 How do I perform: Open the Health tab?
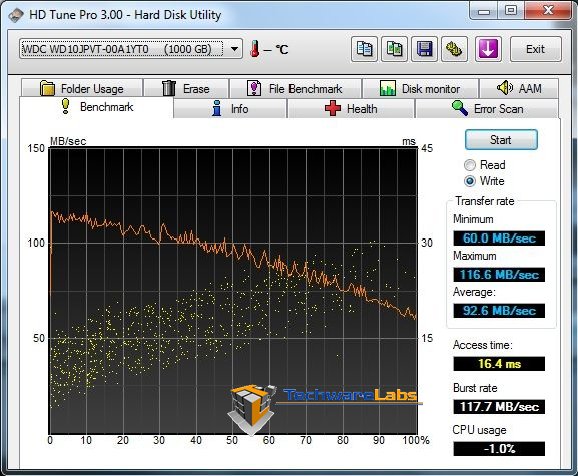pyautogui.click(x=351, y=109)
